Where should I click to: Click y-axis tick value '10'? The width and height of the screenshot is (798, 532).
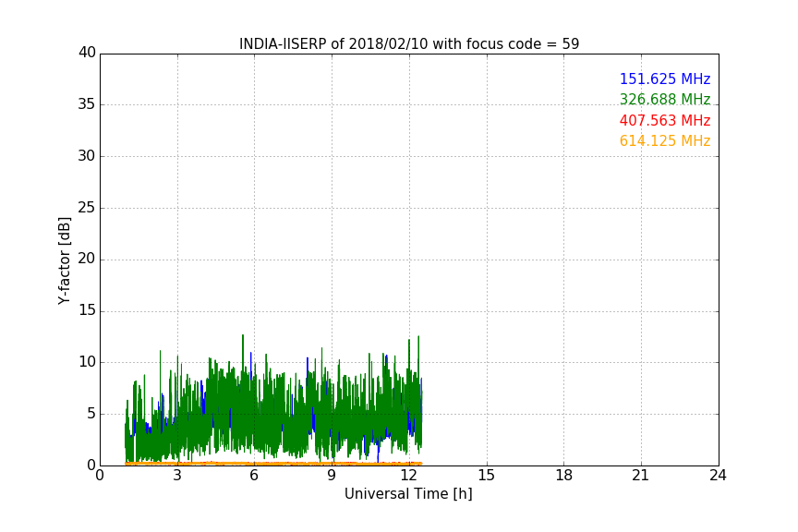pyautogui.click(x=87, y=362)
